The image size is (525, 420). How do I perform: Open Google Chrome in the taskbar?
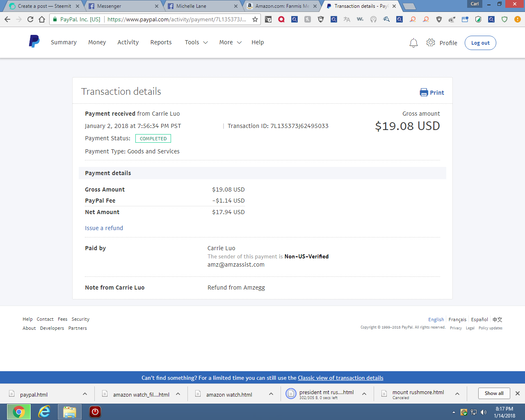pos(19,412)
